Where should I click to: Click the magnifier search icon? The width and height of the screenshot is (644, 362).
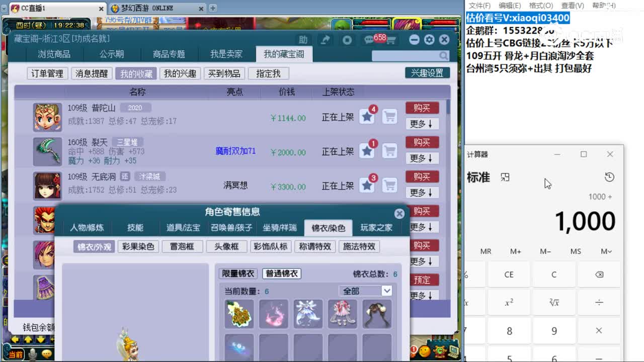[443, 55]
